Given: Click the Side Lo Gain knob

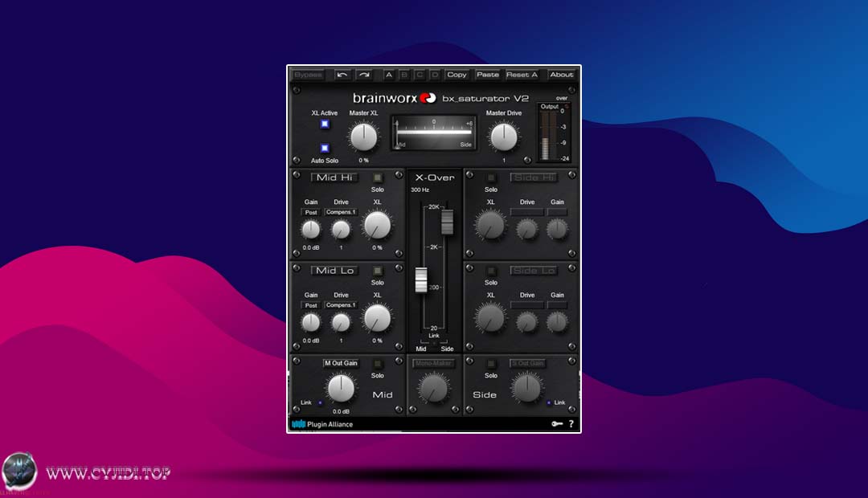Looking at the screenshot, I should point(557,322).
